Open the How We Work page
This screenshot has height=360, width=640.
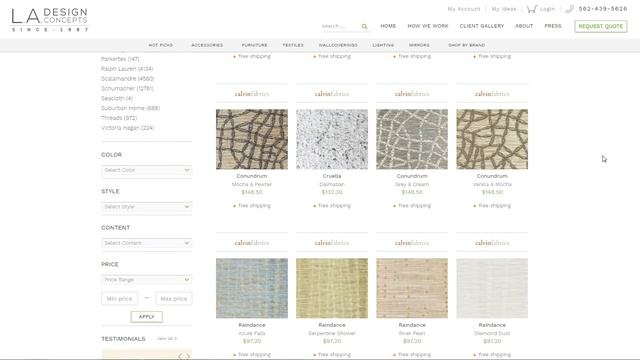(428, 26)
